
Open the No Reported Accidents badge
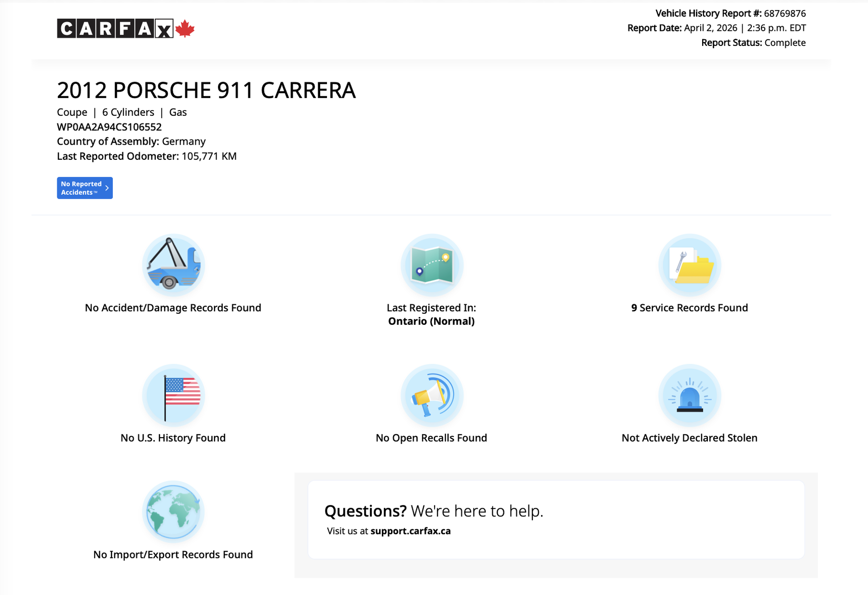point(81,188)
